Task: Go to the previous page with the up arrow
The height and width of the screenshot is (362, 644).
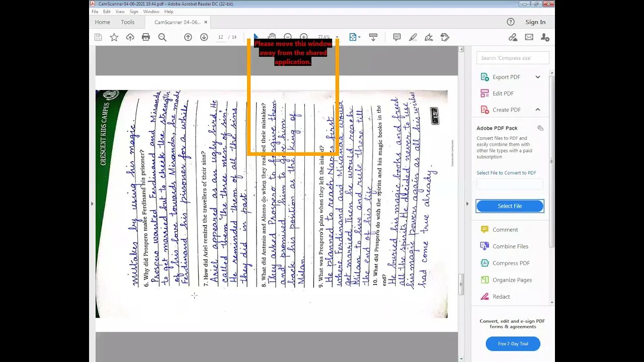Action: tap(188, 37)
